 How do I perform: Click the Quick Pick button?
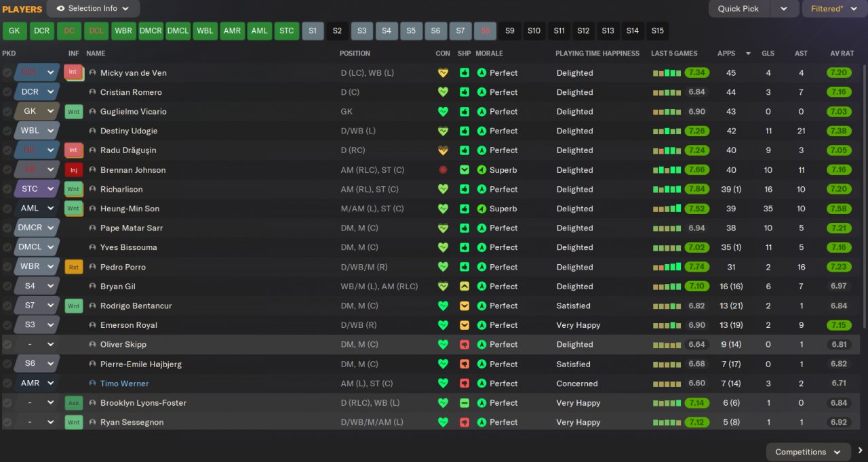point(738,9)
